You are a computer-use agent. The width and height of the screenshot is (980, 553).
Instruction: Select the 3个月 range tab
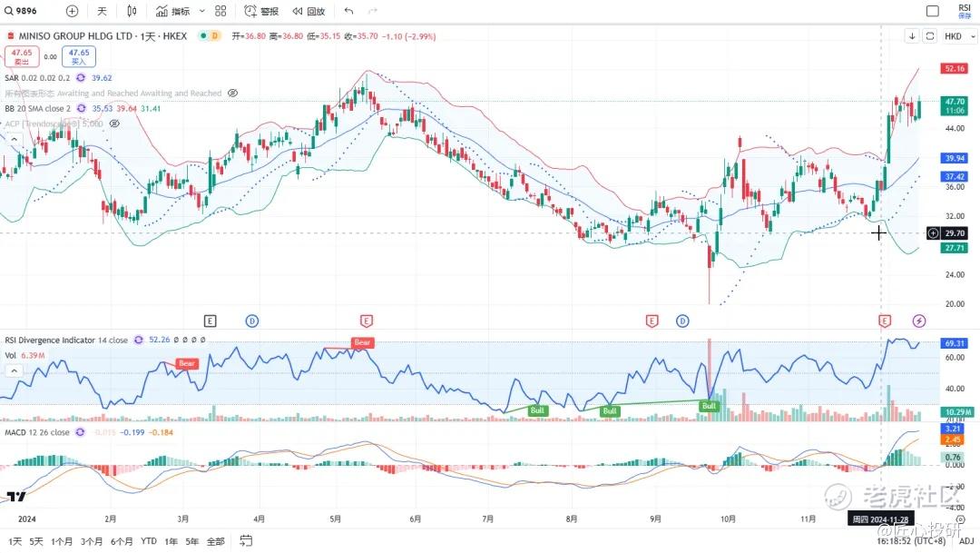92,541
